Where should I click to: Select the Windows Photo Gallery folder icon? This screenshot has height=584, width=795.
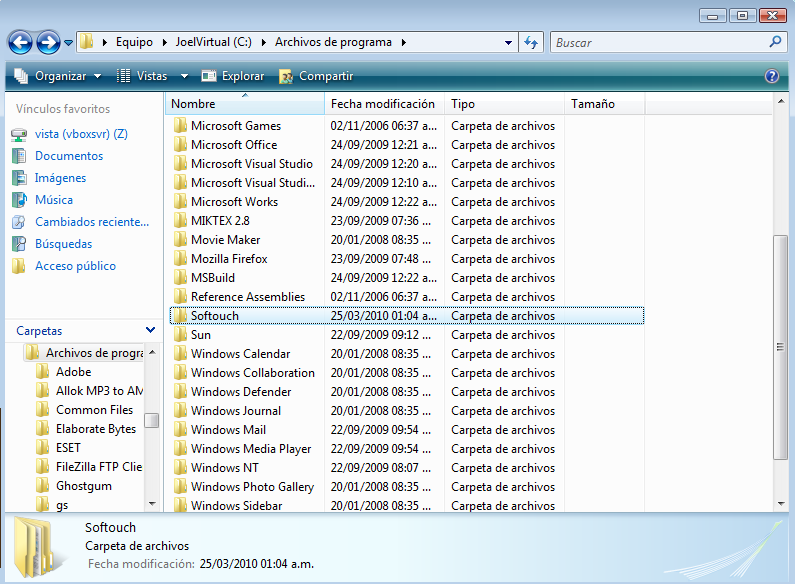[180, 487]
